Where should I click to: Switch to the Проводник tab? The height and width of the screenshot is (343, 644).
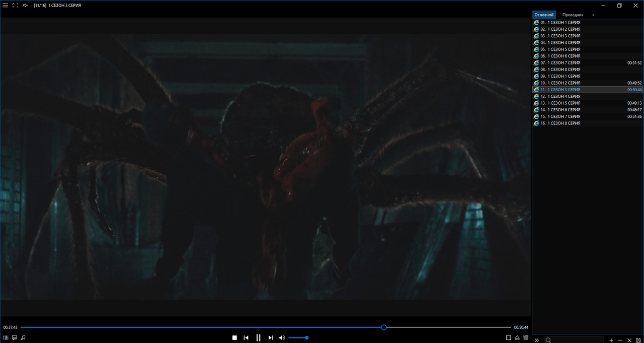pyautogui.click(x=573, y=15)
